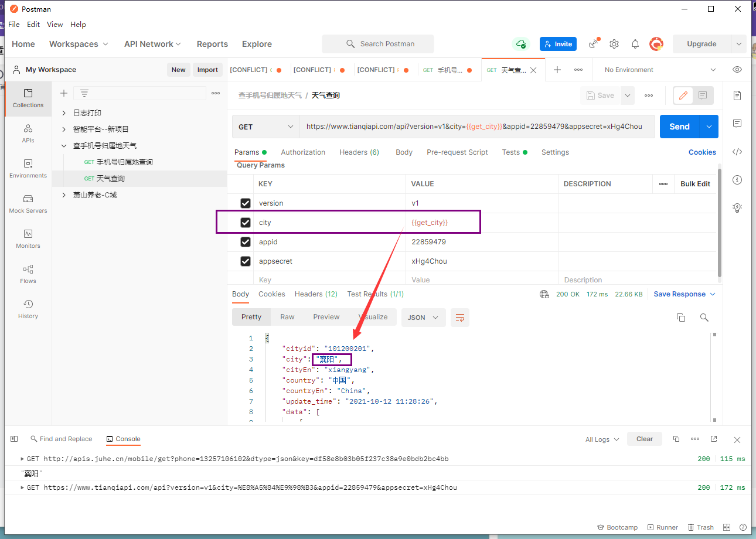Screen dimensions: 756x539
Task: Open the All Logs filter dropdown
Action: (602, 439)
